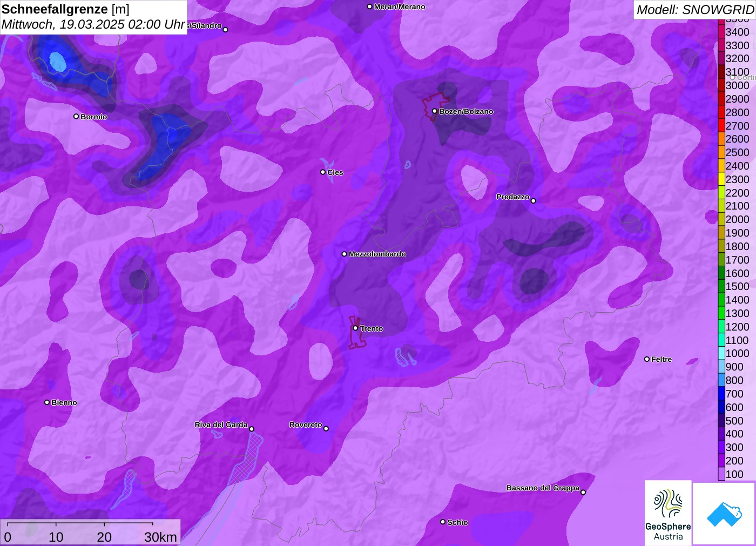Click the Bormio city marker dot
This screenshot has height=546, width=756.
pyautogui.click(x=76, y=116)
